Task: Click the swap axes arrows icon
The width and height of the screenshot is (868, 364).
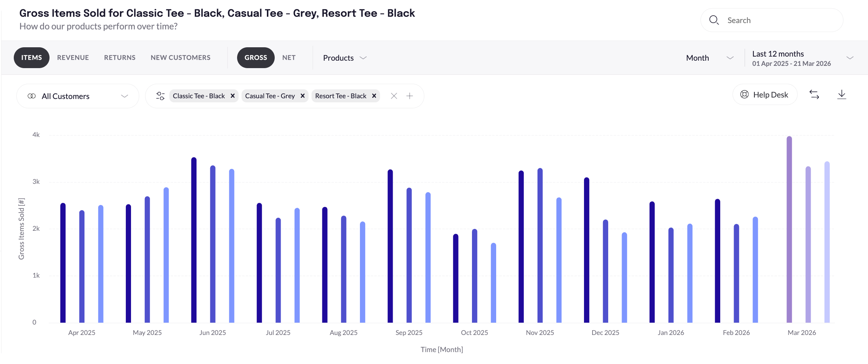Action: (814, 95)
